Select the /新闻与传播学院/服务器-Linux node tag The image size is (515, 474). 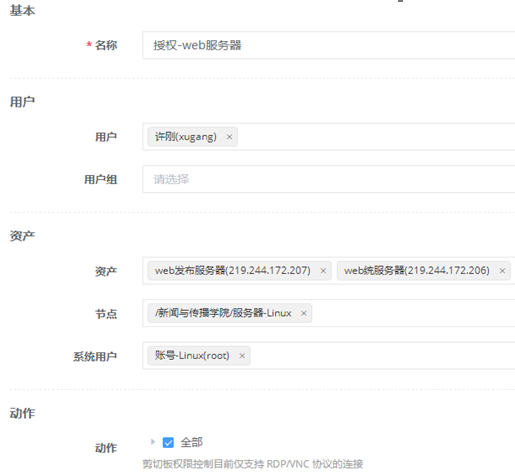click(223, 313)
